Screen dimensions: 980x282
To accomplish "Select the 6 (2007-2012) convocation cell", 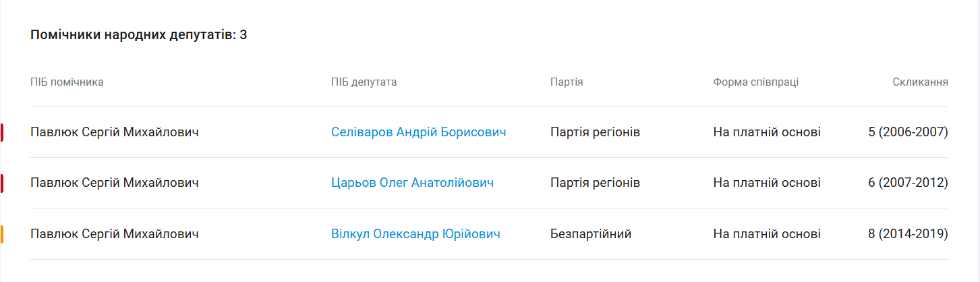I will pos(908,183).
